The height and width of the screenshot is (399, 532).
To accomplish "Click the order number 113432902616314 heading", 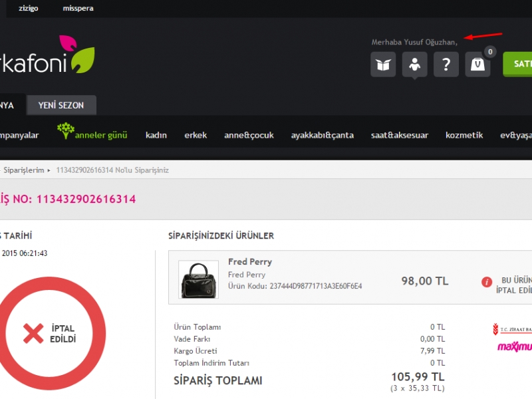I will pos(86,199).
